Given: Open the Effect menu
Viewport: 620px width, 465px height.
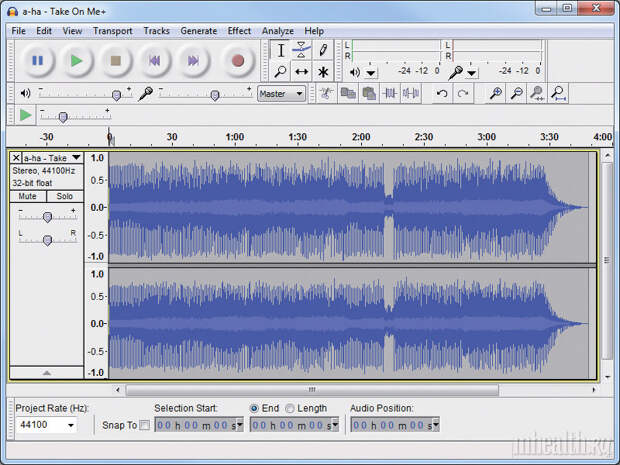Looking at the screenshot, I should pos(239,31).
